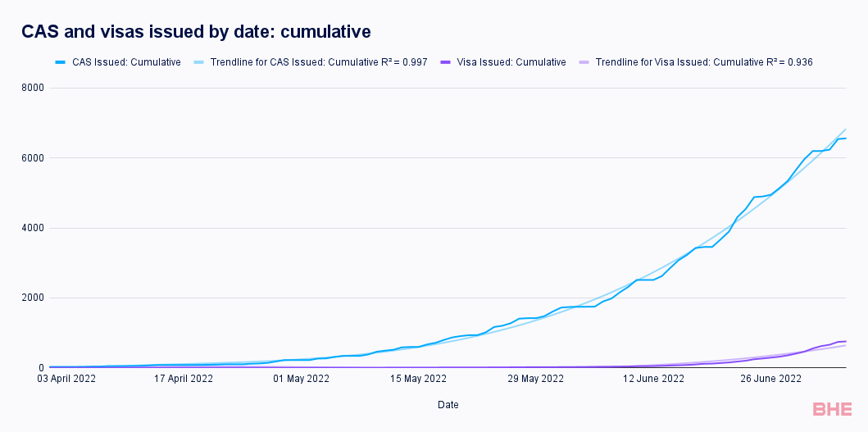The height and width of the screenshot is (432, 868).
Task: Click the x-axis date '12 June 2022'
Action: tap(653, 380)
